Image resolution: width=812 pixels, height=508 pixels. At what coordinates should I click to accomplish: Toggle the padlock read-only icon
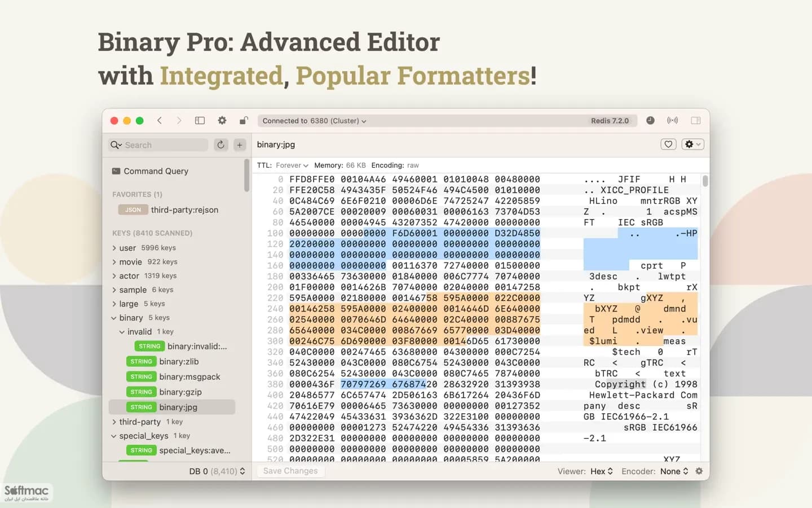[x=244, y=120]
